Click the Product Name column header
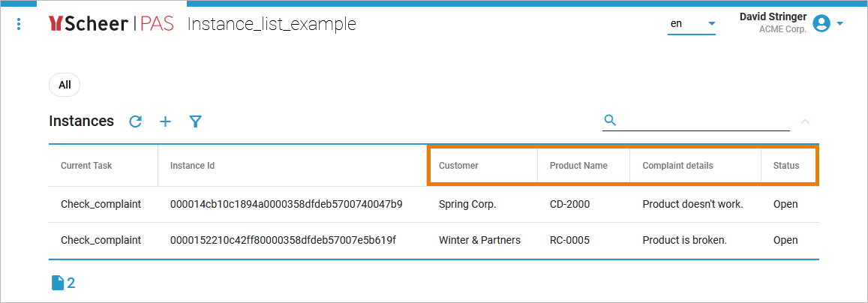The width and height of the screenshot is (868, 303). click(578, 166)
